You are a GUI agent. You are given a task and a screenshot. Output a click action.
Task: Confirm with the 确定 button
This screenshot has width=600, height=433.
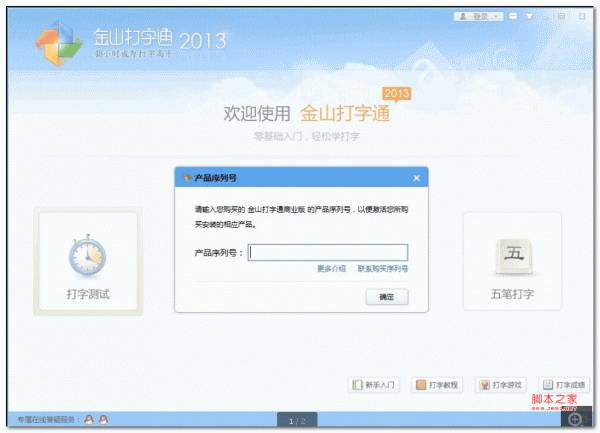[x=386, y=297]
